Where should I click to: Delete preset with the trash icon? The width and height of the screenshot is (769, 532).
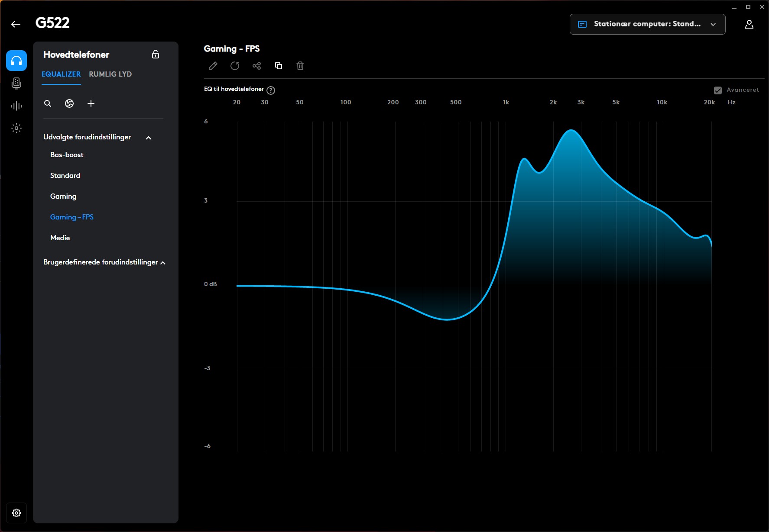[300, 66]
